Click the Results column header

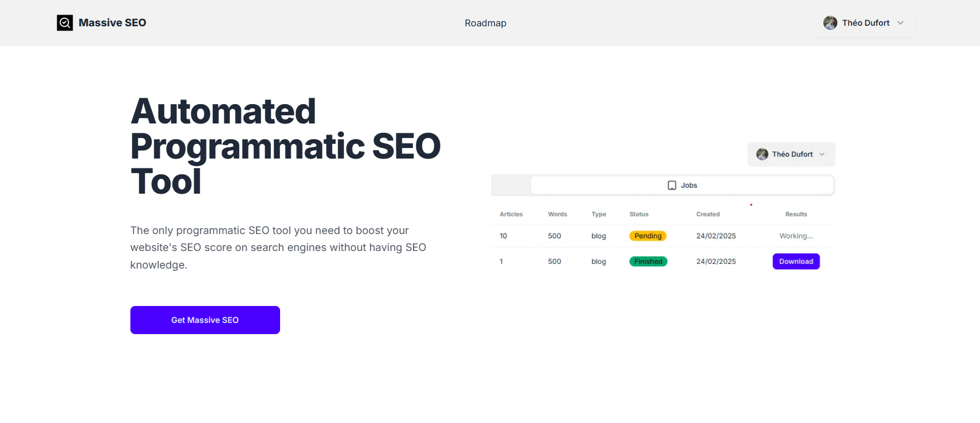click(796, 214)
